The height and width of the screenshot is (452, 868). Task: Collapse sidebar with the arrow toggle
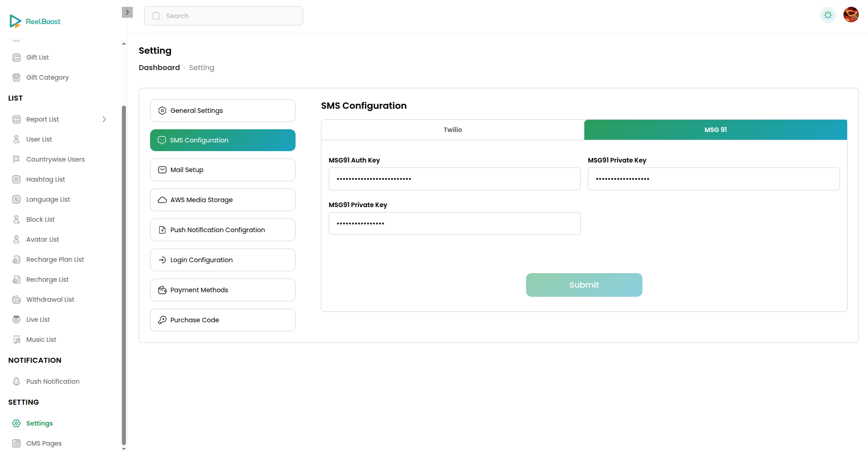point(127,12)
